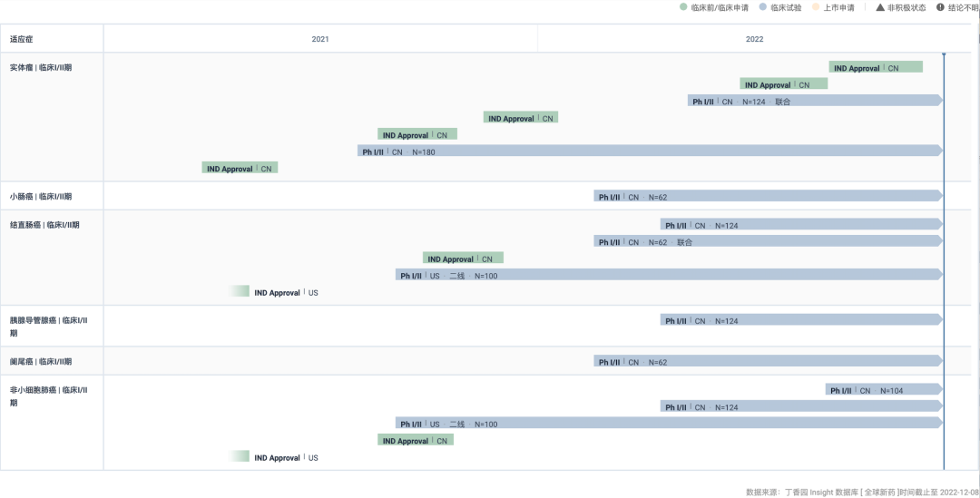The height and width of the screenshot is (498, 980).
Task: Select the 2021 year header
Action: click(x=320, y=39)
